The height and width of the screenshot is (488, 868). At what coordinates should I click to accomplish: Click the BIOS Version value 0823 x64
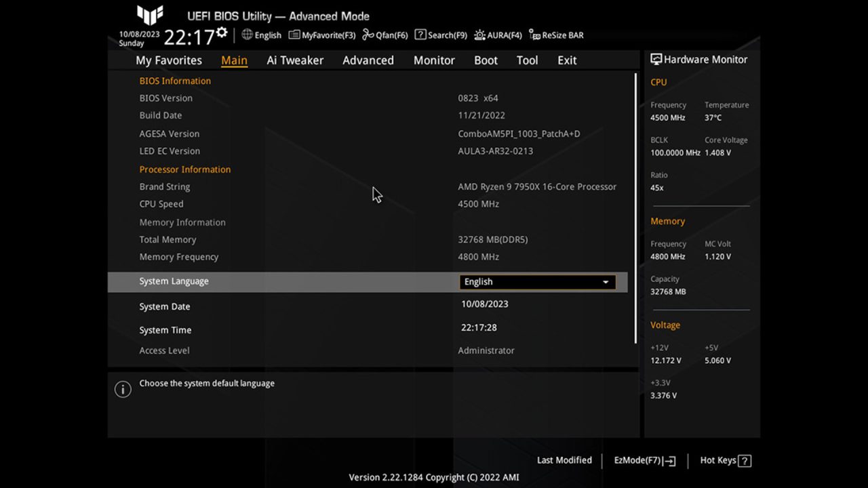478,98
